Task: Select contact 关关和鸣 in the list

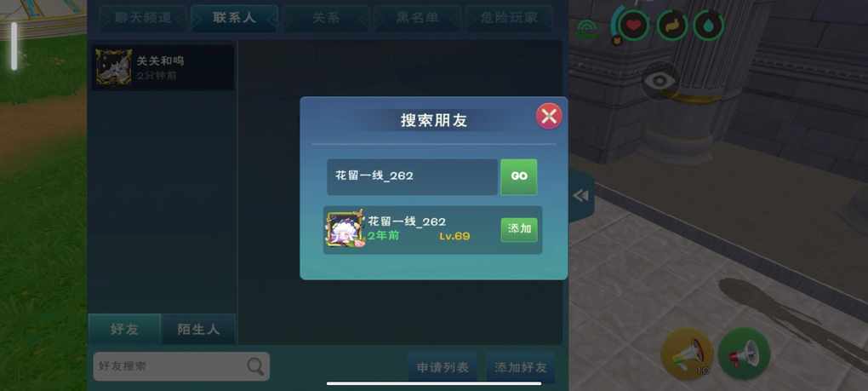Action: point(163,67)
